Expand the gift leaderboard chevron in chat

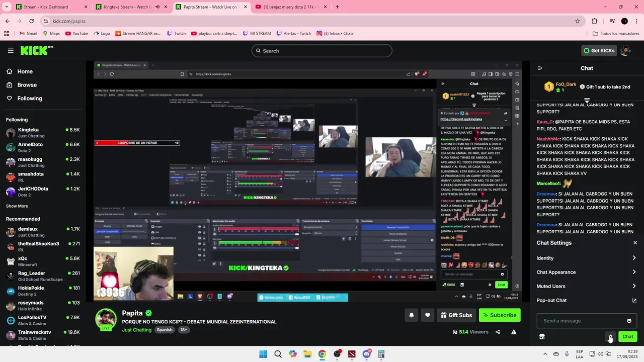coord(587,101)
